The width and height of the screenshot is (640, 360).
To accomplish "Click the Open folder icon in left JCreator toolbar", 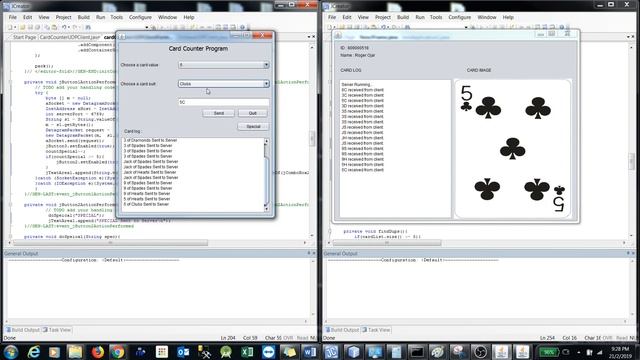I will (x=22, y=27).
